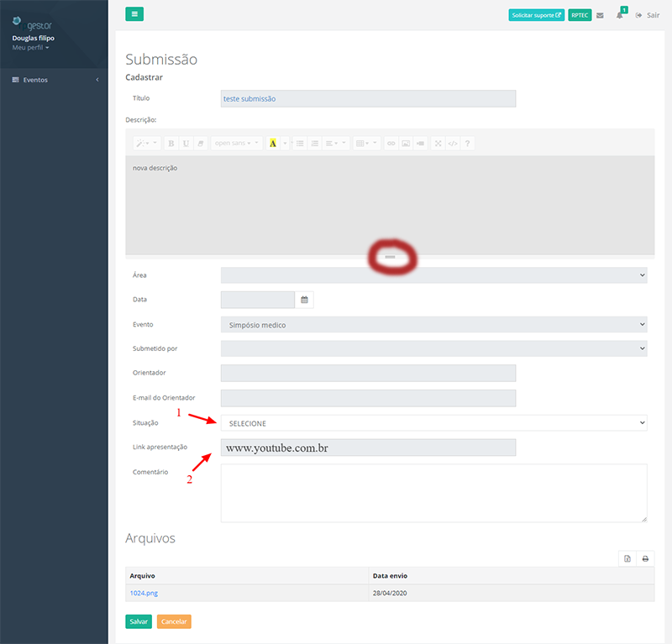The width and height of the screenshot is (672, 644).
Task: Toggle code view in the editor
Action: click(x=453, y=144)
